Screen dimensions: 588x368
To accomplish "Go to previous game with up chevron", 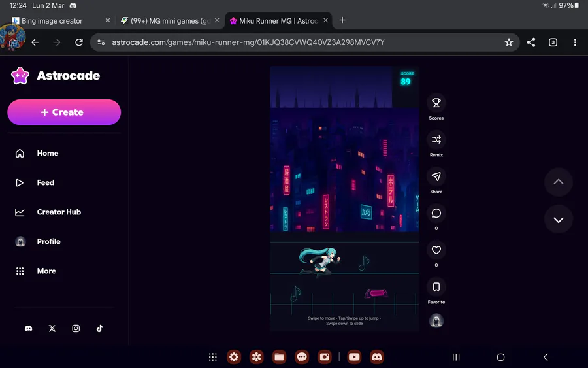I will (559, 182).
